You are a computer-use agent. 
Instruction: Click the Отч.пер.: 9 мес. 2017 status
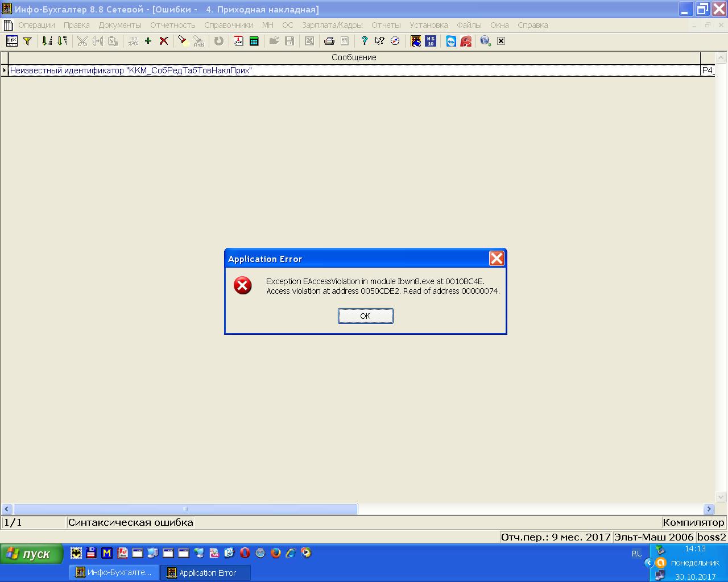pyautogui.click(x=556, y=537)
